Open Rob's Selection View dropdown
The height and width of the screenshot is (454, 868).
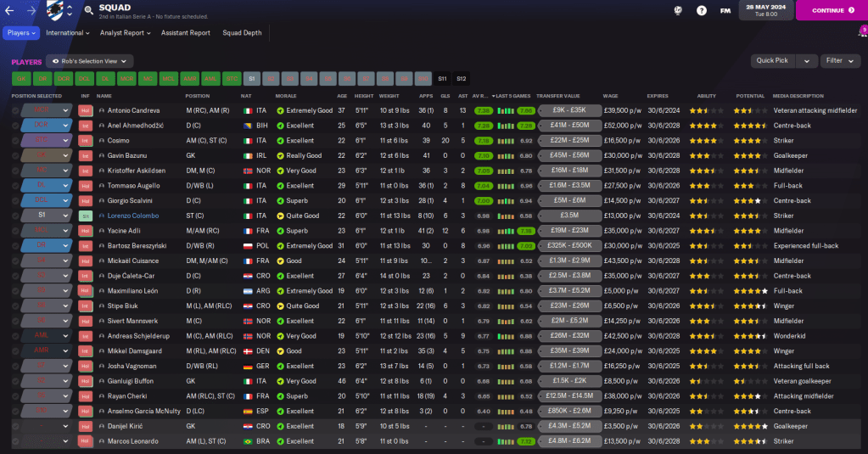pyautogui.click(x=90, y=61)
